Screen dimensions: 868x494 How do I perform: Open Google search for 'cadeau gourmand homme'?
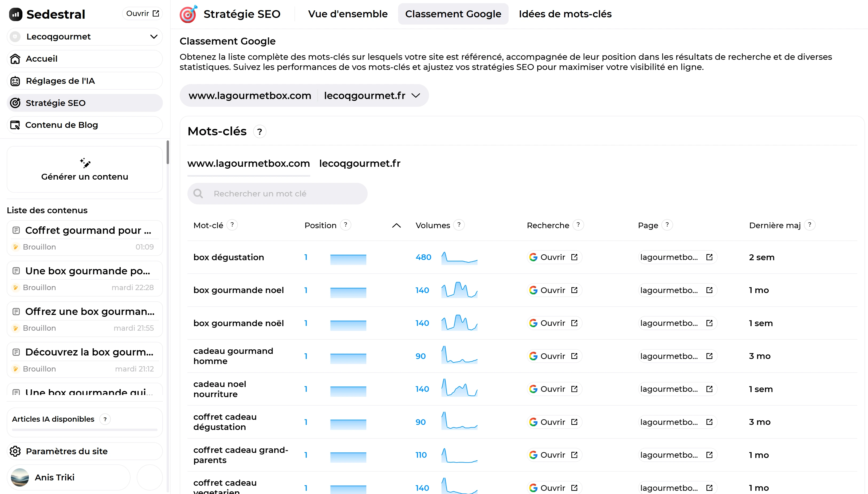[x=554, y=356]
